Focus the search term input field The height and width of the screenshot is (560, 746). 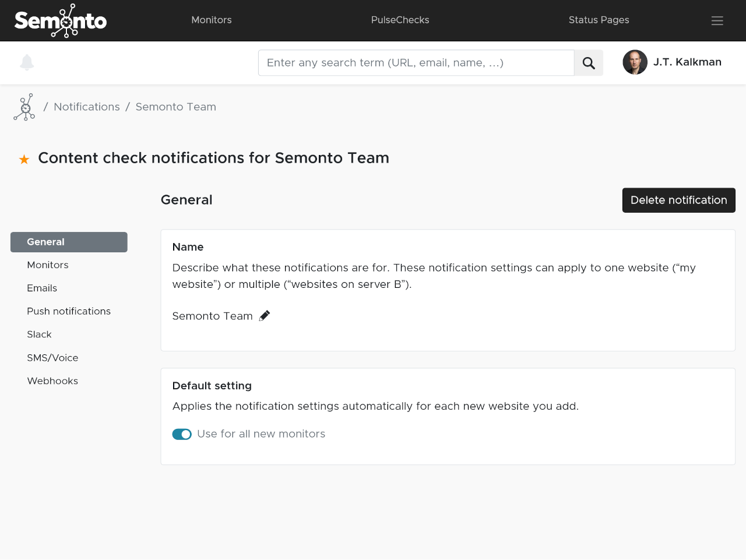pyautogui.click(x=416, y=63)
